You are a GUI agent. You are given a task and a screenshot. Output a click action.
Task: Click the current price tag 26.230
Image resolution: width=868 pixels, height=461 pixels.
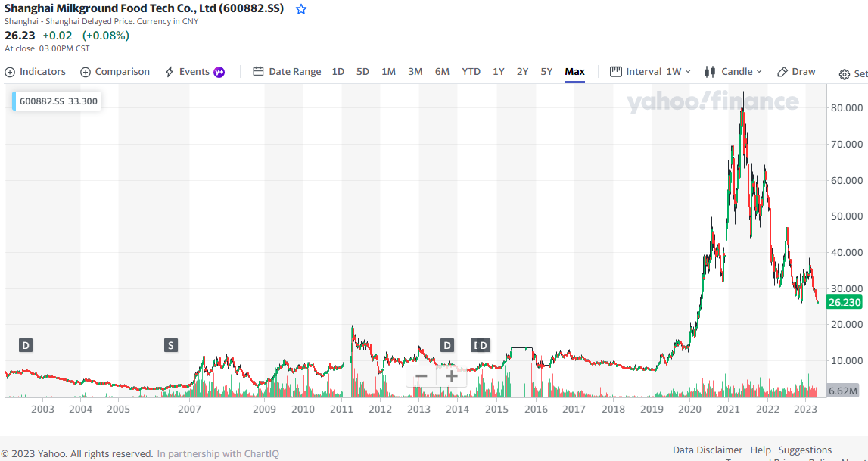[843, 303]
